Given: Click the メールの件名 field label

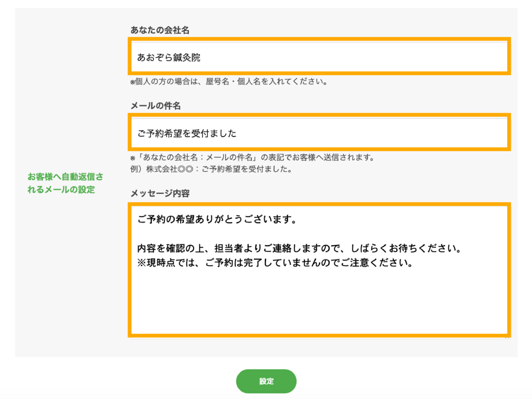Looking at the screenshot, I should 155,106.
